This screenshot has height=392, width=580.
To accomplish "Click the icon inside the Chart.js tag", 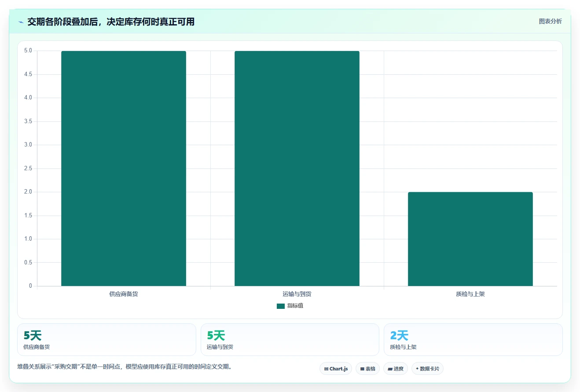I will click(326, 369).
